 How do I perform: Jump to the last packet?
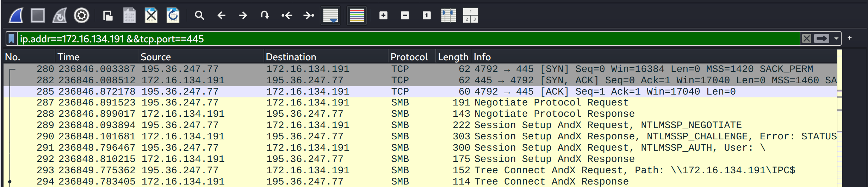pos(309,16)
